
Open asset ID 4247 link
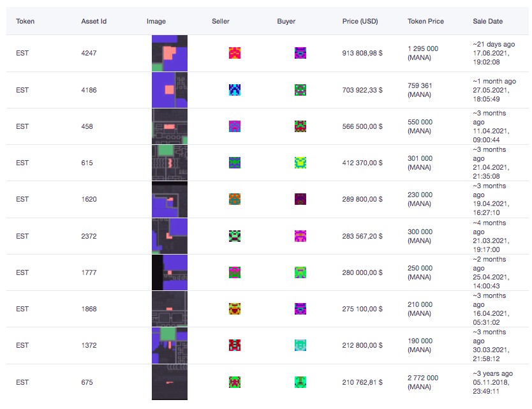[89, 54]
